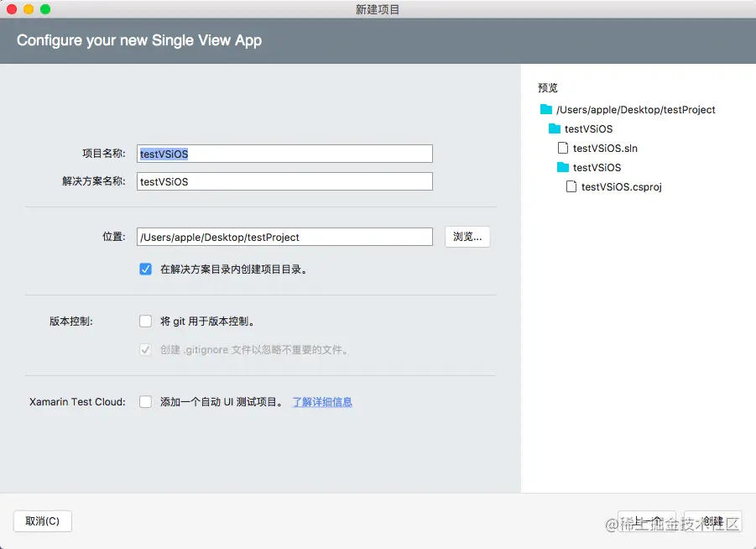Viewport: 756px width, 549px height.
Task: Click the 上一个 previous button
Action: (x=647, y=521)
